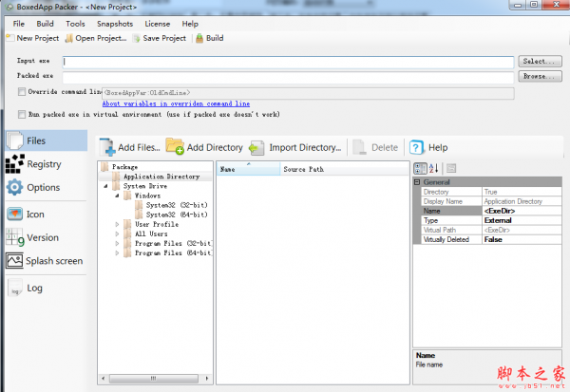The width and height of the screenshot is (570, 392).
Task: Click the New Project toolbar icon
Action: [9, 39]
